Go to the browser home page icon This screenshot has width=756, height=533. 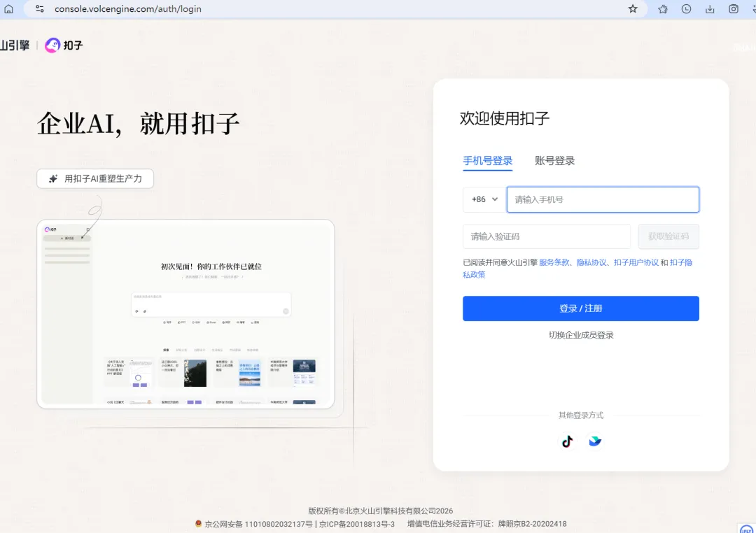tap(9, 9)
